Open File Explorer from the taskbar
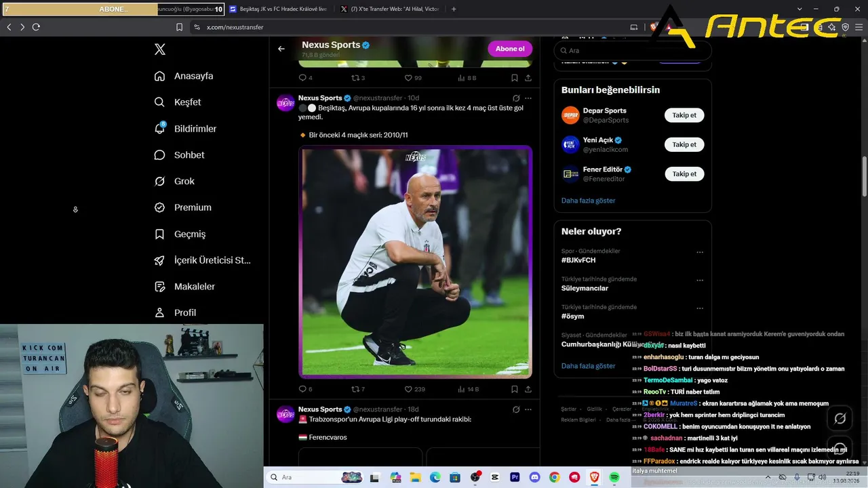The height and width of the screenshot is (488, 868). (x=415, y=477)
